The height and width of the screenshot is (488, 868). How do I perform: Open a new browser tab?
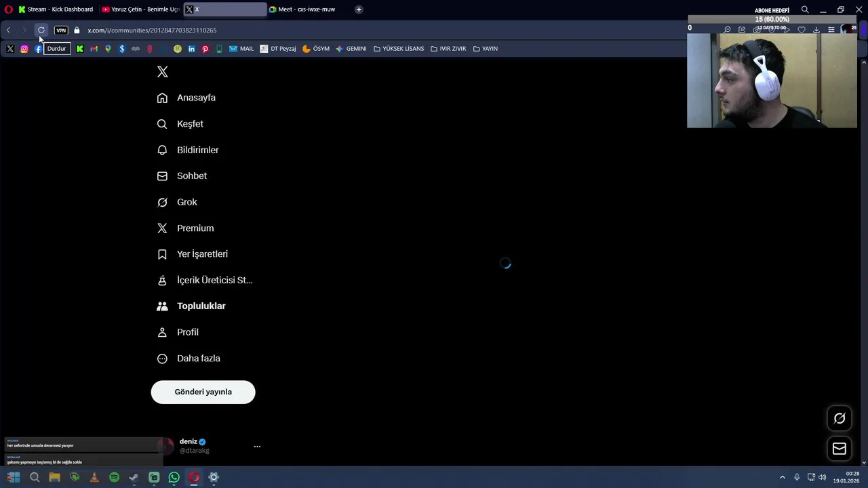(x=359, y=9)
